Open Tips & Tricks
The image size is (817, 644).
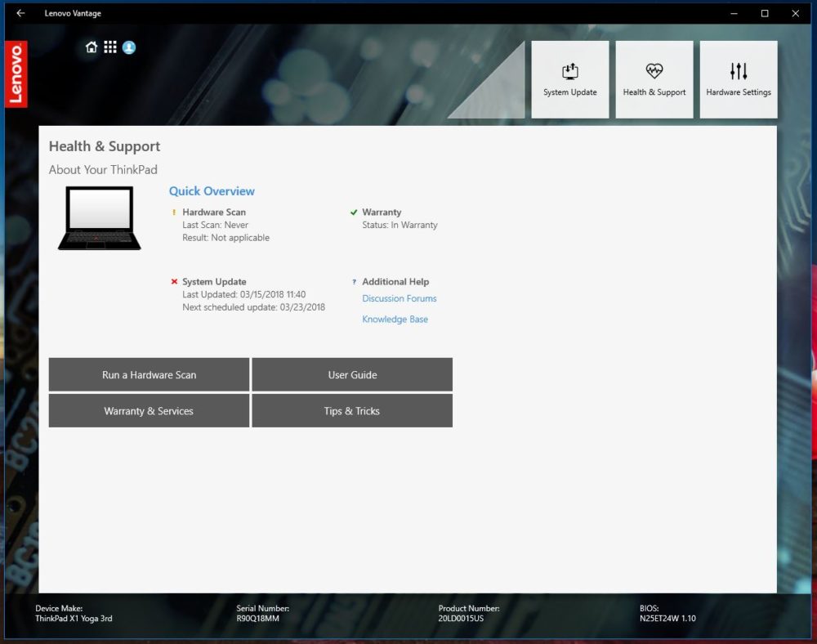click(x=352, y=410)
